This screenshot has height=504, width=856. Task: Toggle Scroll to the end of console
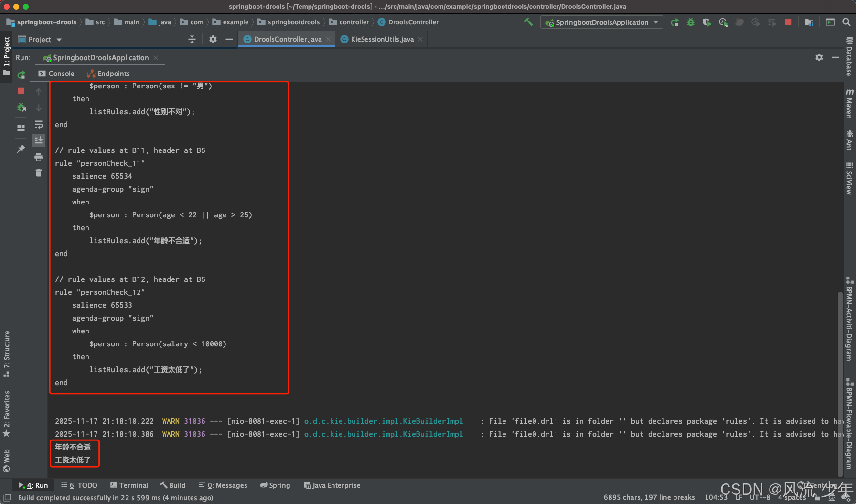pos(39,140)
